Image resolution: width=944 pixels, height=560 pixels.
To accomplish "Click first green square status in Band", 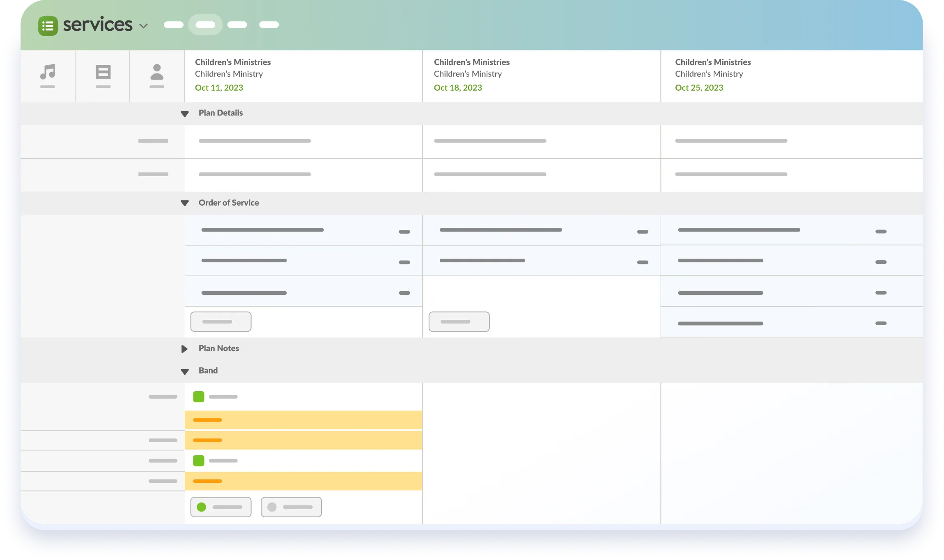I will 199,397.
